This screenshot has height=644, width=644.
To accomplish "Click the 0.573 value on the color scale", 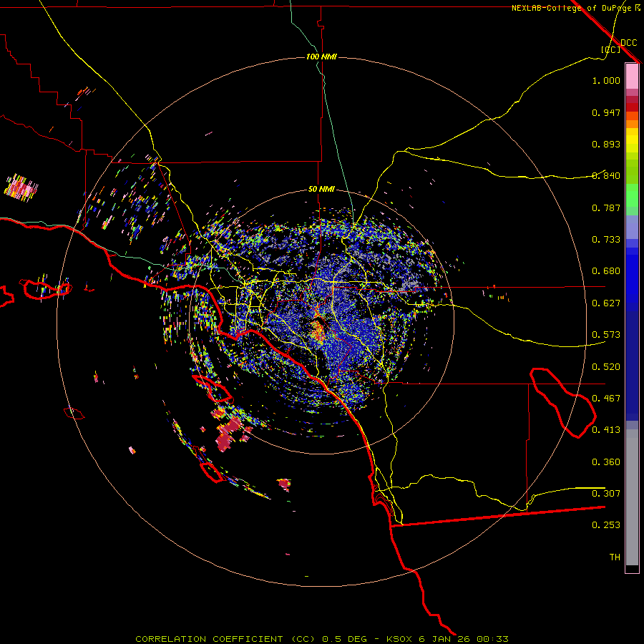I will pos(606,335).
